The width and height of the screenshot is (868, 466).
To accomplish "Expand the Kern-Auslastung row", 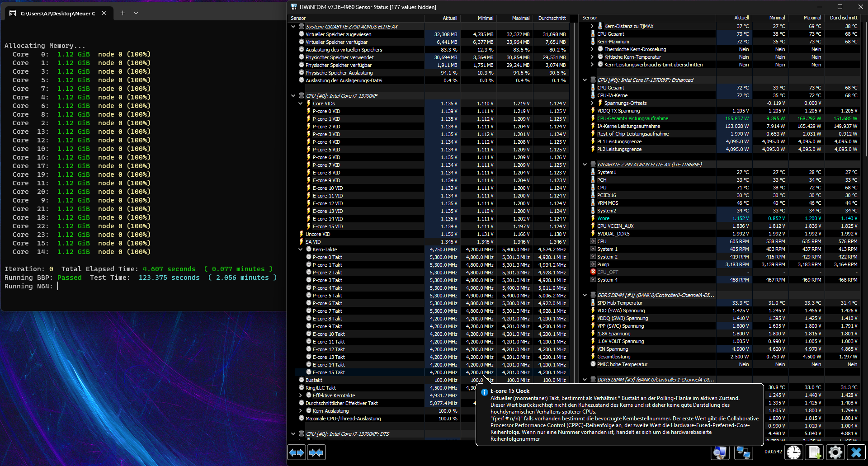I will point(301,411).
